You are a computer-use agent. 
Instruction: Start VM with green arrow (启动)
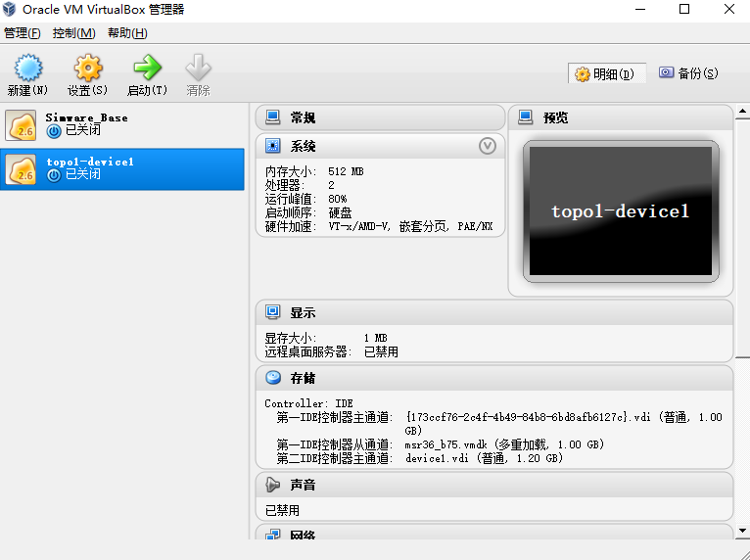147,69
